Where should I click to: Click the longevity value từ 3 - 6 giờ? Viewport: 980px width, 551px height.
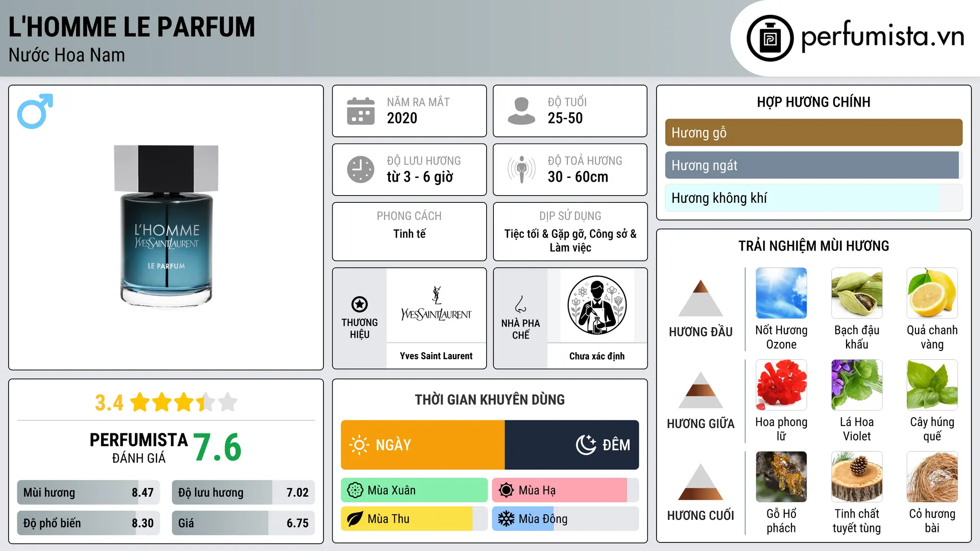420,177
